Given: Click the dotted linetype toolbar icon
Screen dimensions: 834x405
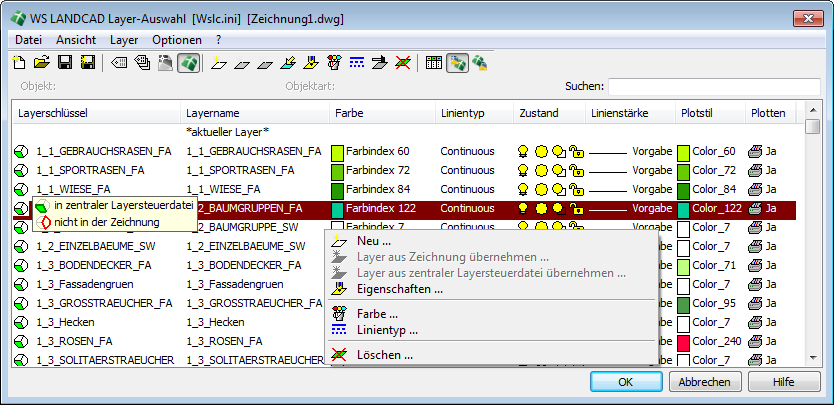Looking at the screenshot, I should point(356,64).
